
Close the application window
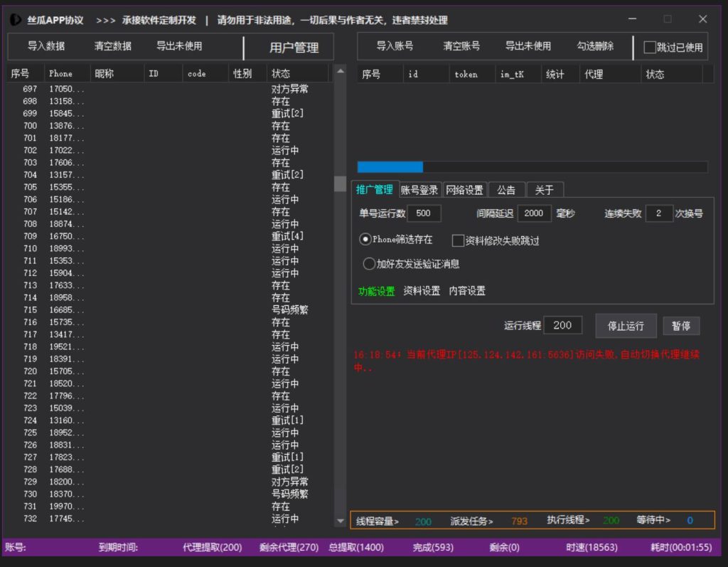[702, 19]
